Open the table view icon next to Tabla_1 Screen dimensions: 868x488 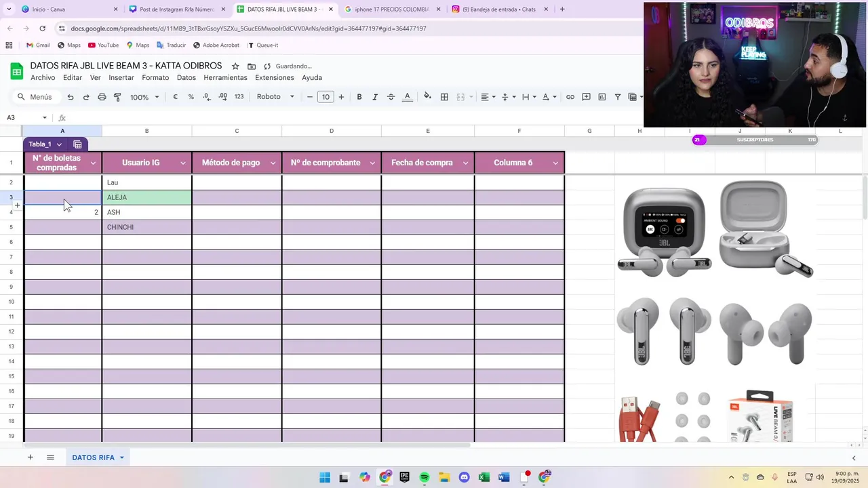(77, 144)
